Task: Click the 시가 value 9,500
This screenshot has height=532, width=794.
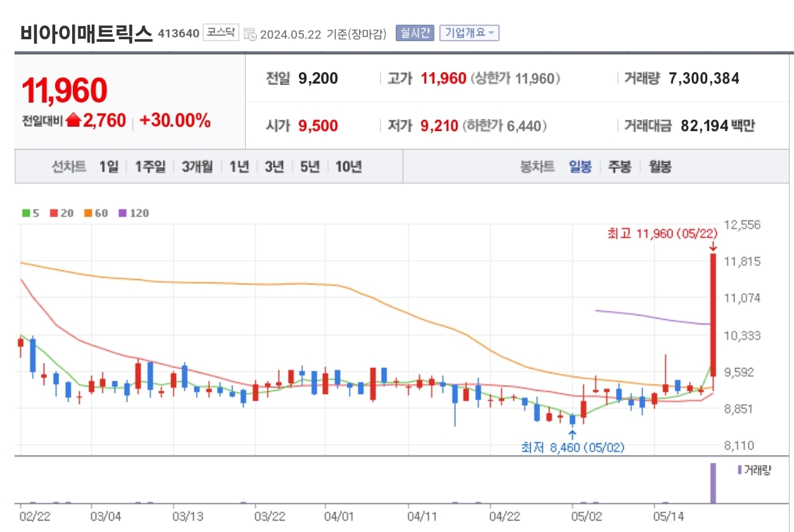Action: 318,126
